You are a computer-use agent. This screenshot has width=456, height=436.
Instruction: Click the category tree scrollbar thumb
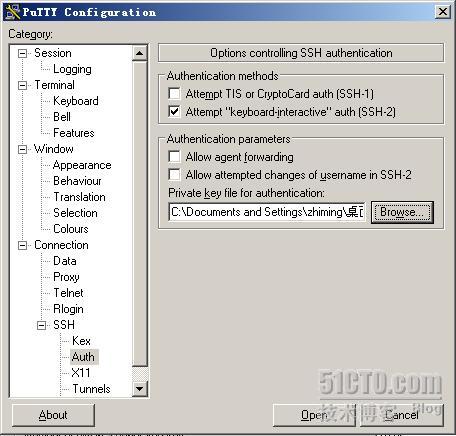coord(140,213)
